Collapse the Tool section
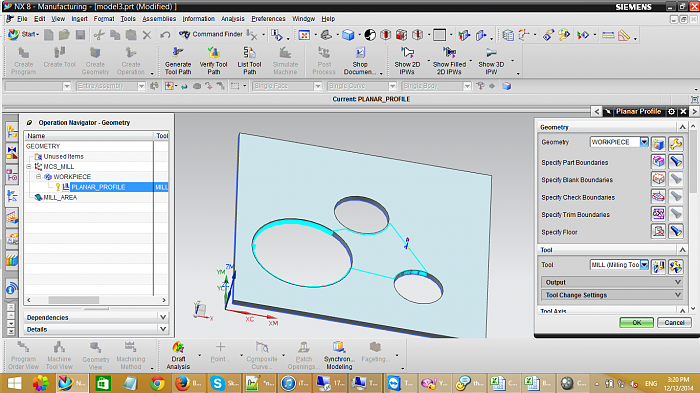Image resolution: width=700 pixels, height=393 pixels. (682, 250)
